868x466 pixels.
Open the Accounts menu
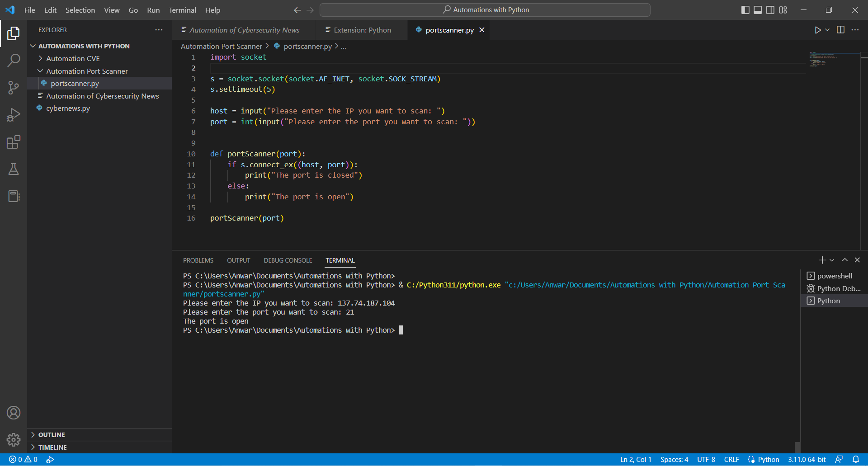pos(14,413)
